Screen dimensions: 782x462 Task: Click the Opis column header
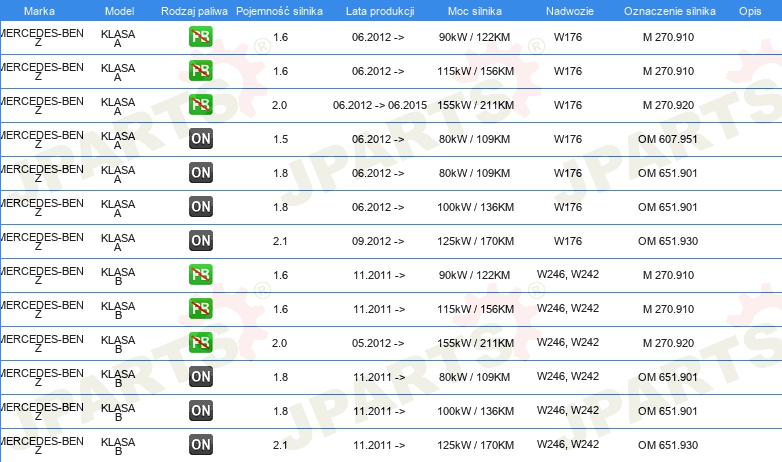click(750, 11)
